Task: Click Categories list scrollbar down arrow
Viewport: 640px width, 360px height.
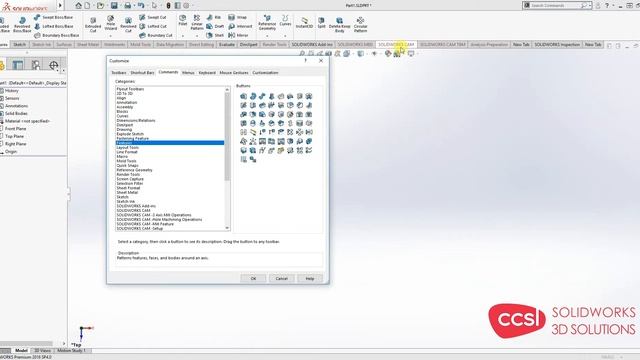Action: coord(227,228)
